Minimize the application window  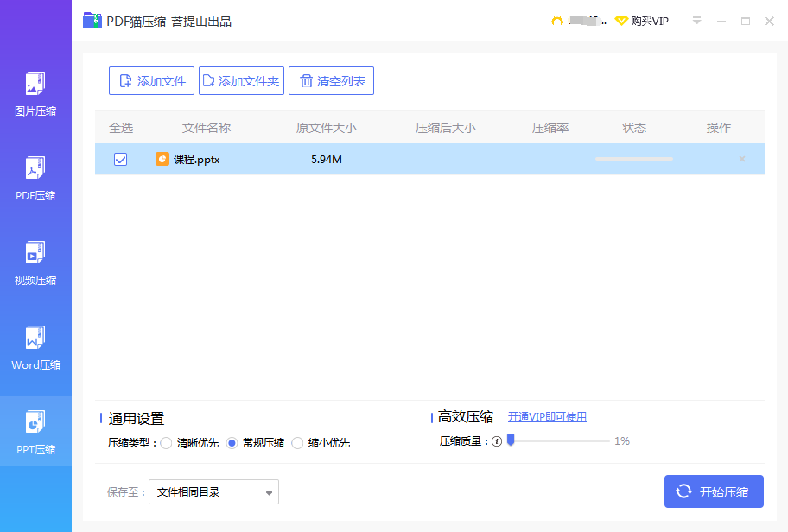click(721, 21)
